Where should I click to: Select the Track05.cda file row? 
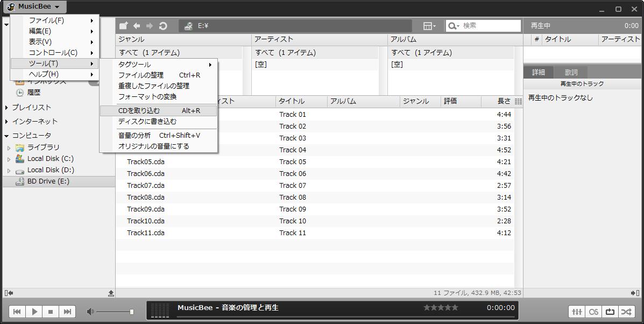point(315,162)
